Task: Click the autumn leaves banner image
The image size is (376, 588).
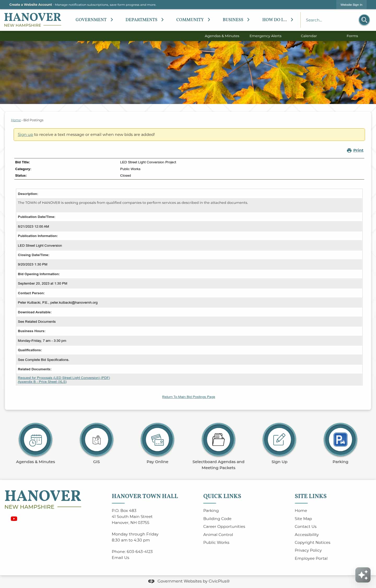Action: click(x=188, y=72)
